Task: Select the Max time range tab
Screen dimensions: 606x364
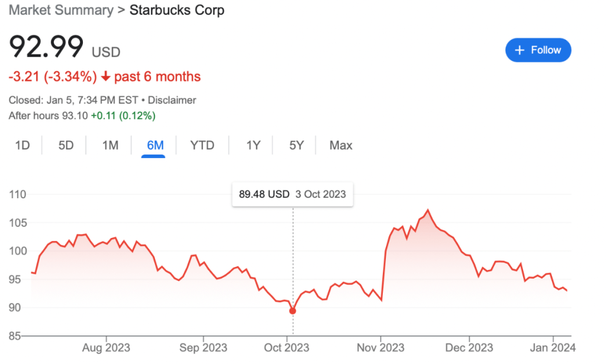Action: pyautogui.click(x=341, y=145)
